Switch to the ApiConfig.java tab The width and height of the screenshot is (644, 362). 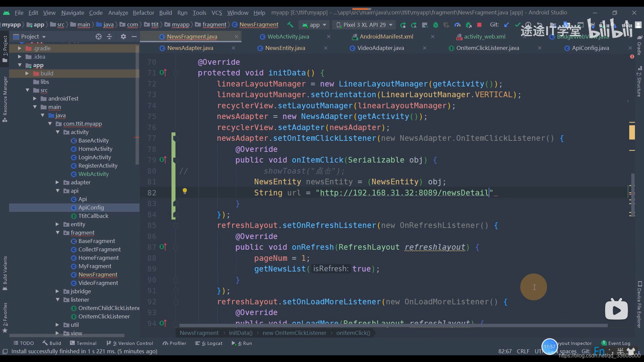click(x=590, y=48)
